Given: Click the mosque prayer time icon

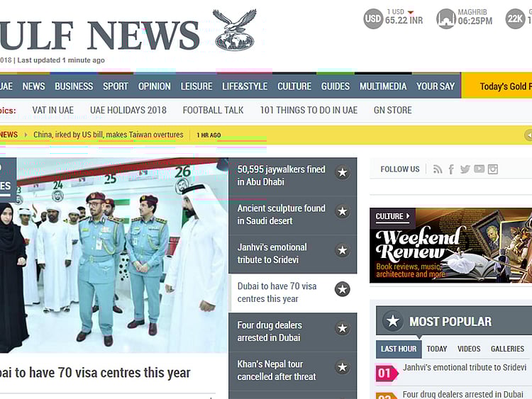Looking at the screenshot, I should [x=445, y=19].
